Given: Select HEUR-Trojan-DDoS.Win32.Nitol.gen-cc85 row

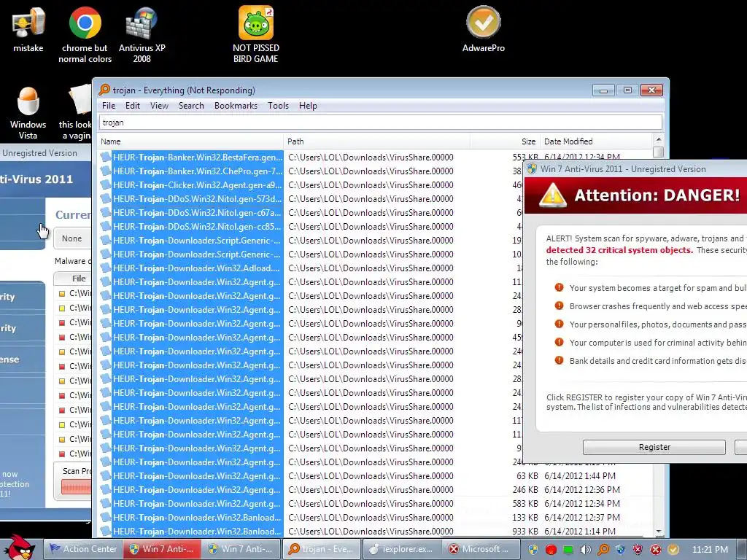Looking at the screenshot, I should point(198,226).
